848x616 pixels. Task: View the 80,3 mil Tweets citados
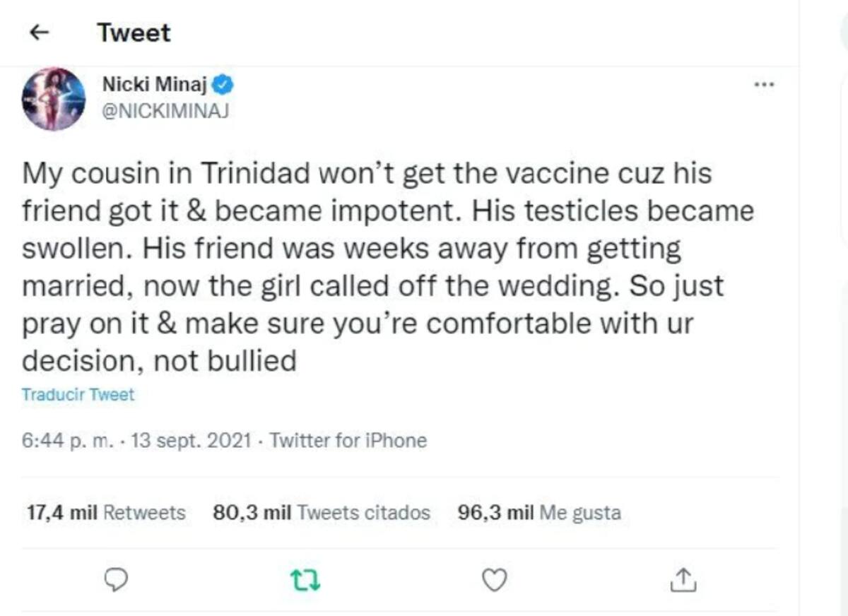tap(322, 513)
